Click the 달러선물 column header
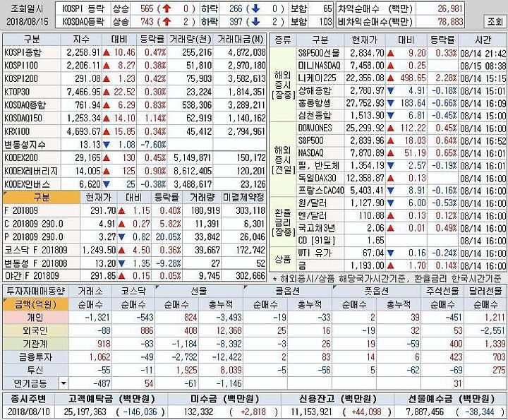Screen dimensions: 508x420 click(485, 291)
